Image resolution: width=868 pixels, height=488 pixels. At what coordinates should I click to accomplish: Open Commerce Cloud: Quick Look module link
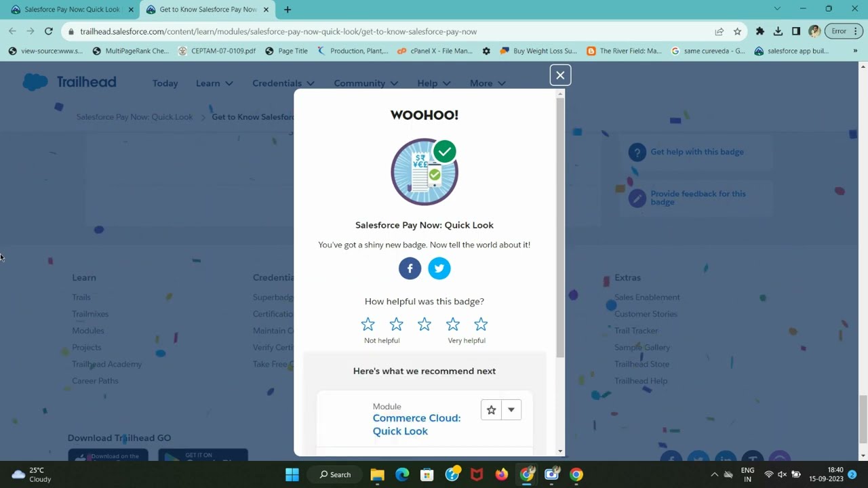coord(416,424)
